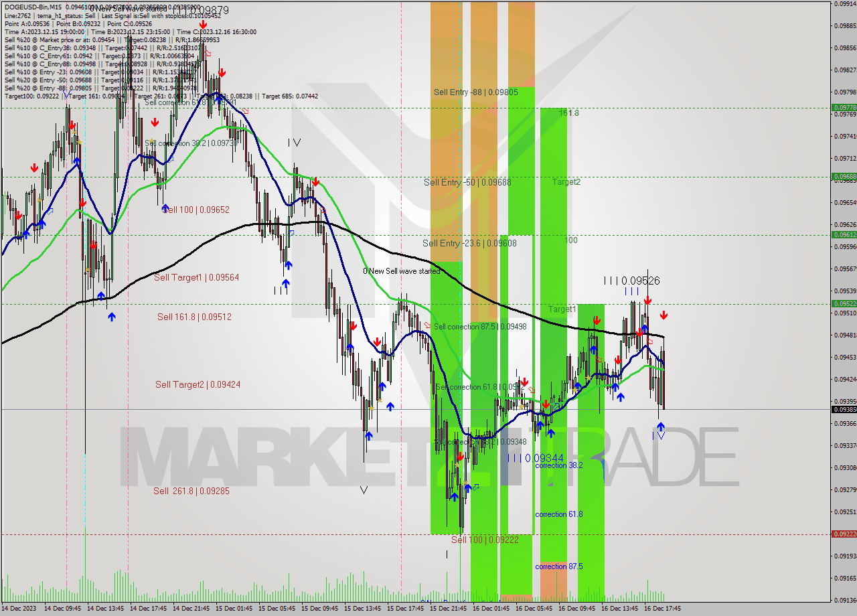Click the '16 Dec 05:45' time axis label

pos(534,609)
